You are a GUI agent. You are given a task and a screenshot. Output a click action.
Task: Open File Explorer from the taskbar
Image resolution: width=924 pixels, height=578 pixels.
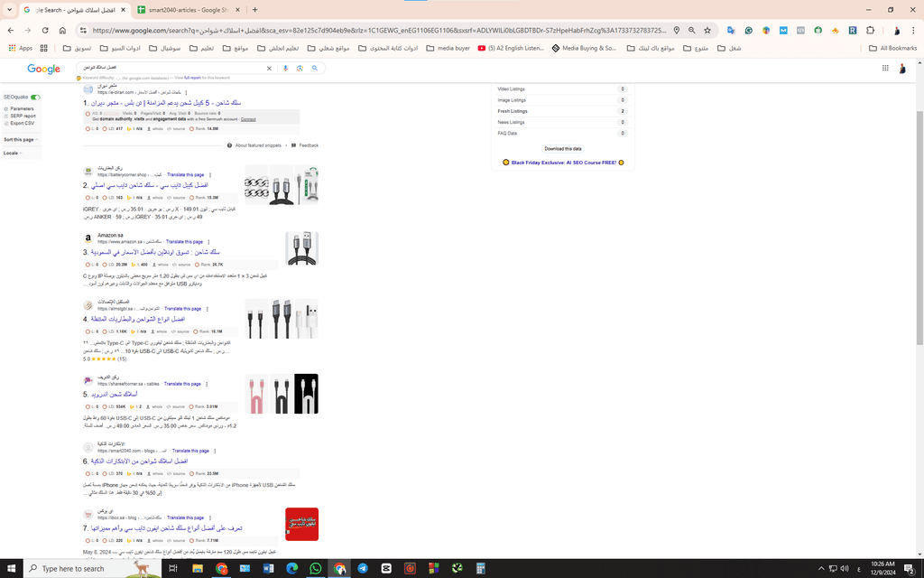tap(198, 569)
